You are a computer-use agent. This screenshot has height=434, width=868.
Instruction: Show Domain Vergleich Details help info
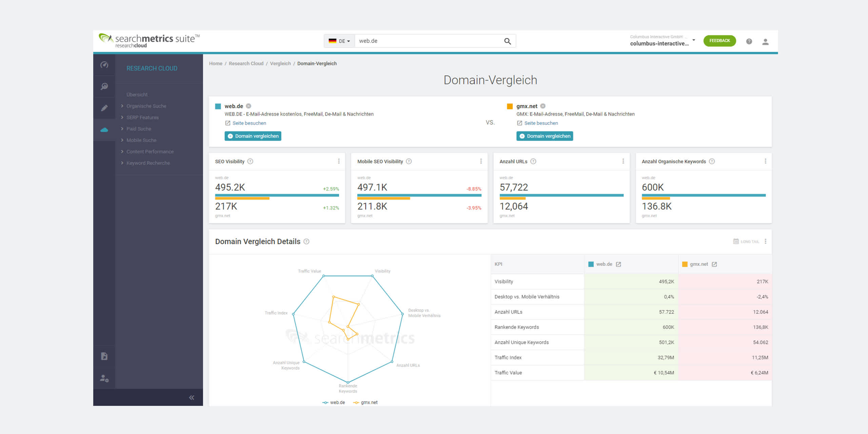tap(307, 241)
